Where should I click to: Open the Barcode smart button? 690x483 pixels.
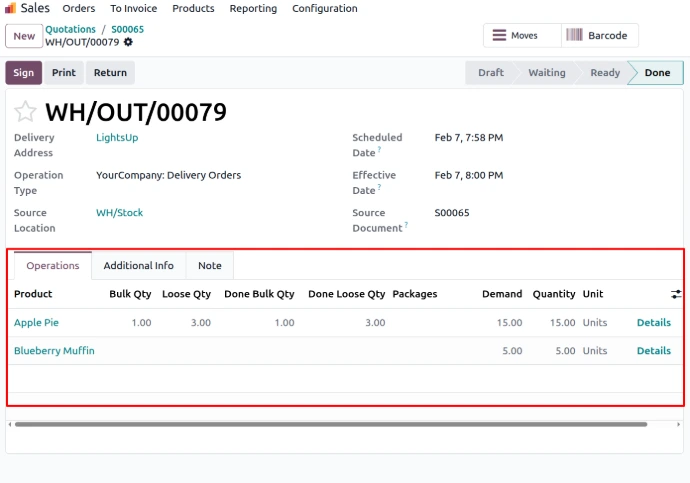click(x=598, y=36)
